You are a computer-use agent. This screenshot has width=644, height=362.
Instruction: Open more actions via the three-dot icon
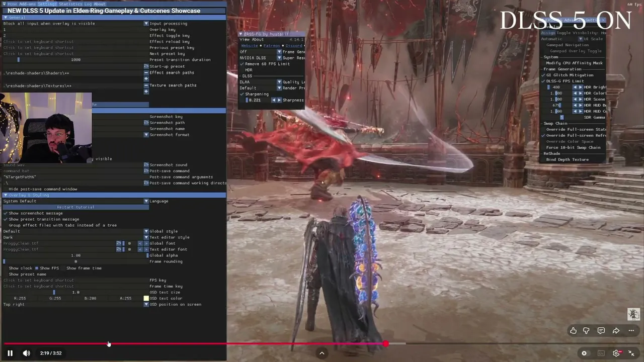631,330
